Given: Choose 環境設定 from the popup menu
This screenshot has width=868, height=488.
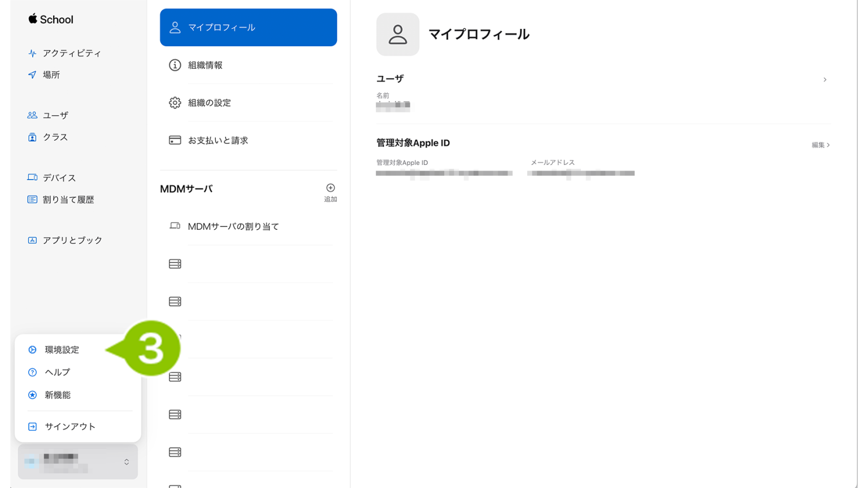Looking at the screenshot, I should 62,350.
